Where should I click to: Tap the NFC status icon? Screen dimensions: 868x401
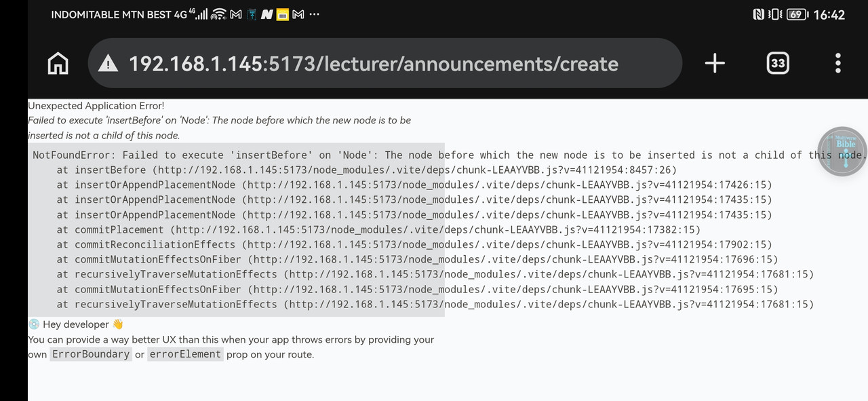(x=758, y=14)
